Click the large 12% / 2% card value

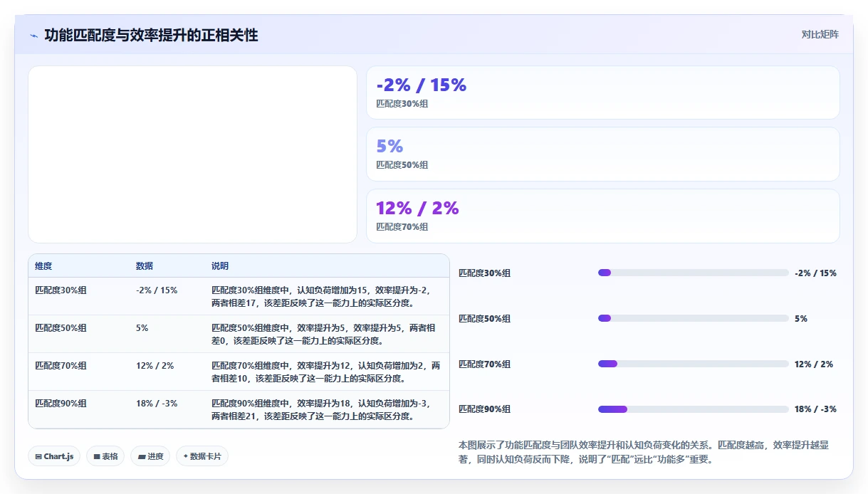coord(417,209)
